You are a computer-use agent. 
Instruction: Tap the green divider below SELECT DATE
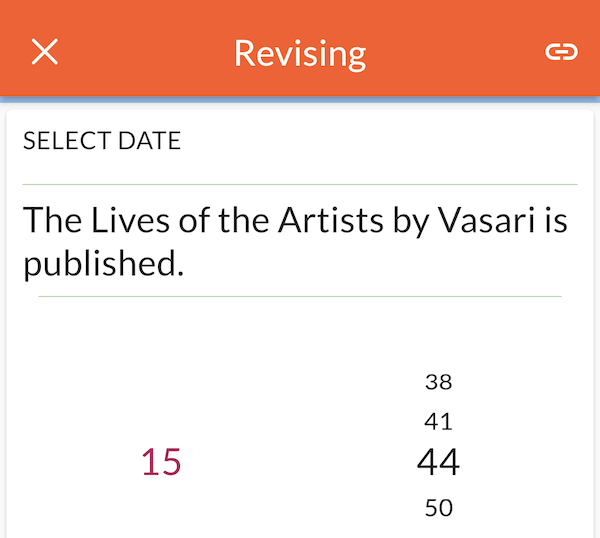[300, 184]
